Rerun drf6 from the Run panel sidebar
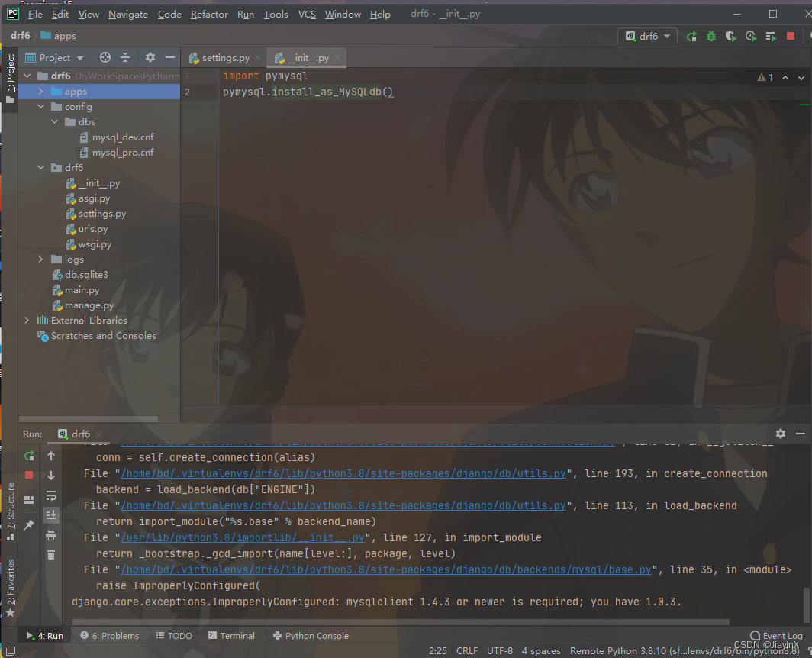812x658 pixels. coord(29,456)
